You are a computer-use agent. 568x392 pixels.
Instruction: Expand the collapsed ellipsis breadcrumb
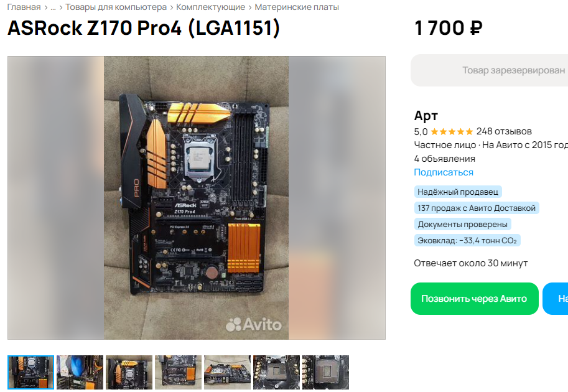click(x=53, y=7)
